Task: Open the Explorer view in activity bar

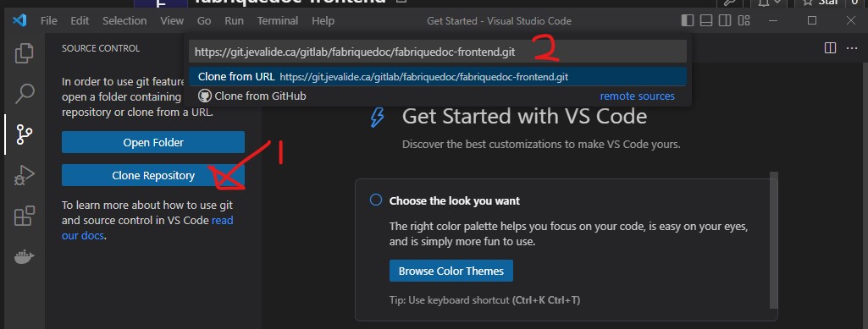Action: pyautogui.click(x=24, y=53)
